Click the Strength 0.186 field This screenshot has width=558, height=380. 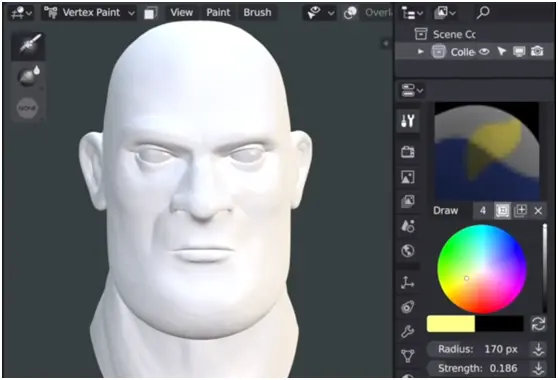point(478,368)
